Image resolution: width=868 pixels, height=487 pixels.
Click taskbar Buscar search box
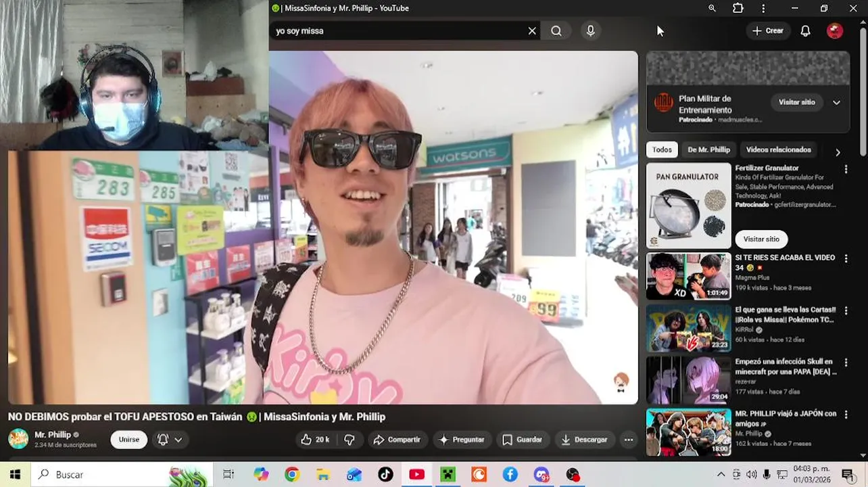tap(122, 475)
